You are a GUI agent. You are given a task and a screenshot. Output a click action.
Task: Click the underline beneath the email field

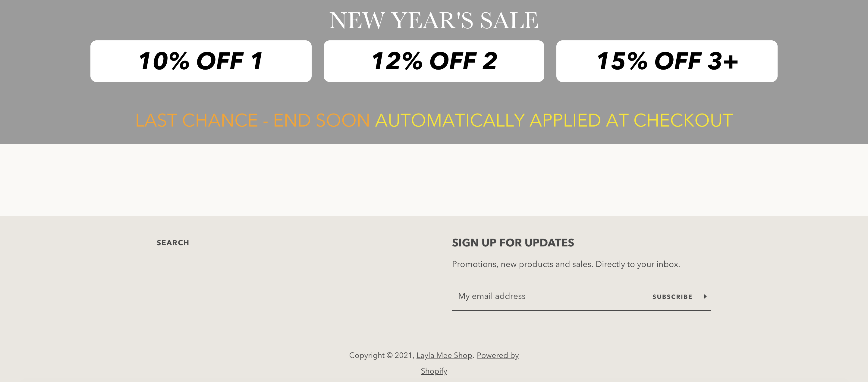tap(581, 310)
